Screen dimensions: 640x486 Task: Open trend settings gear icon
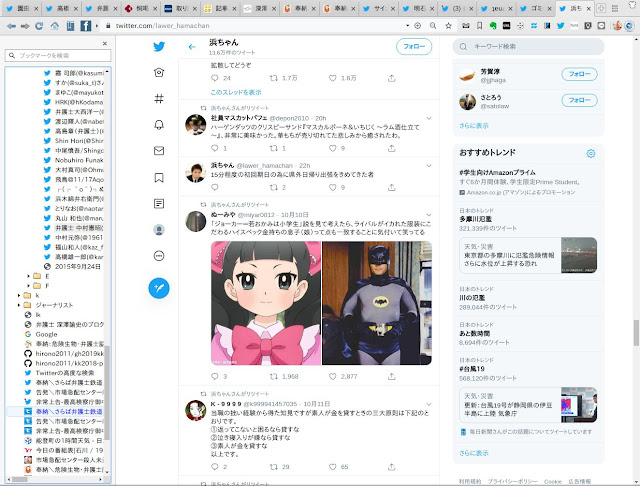[x=591, y=153]
